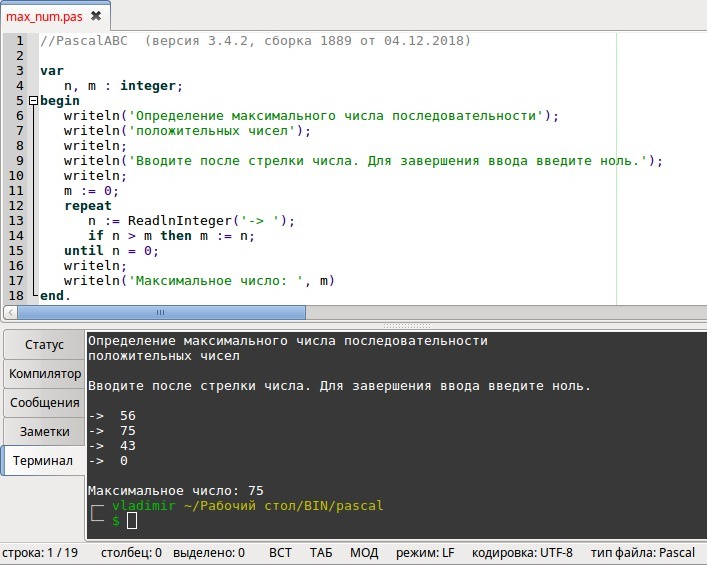Click line number 1 in the margin
Viewport: 707px width, 565px height.
(19, 41)
